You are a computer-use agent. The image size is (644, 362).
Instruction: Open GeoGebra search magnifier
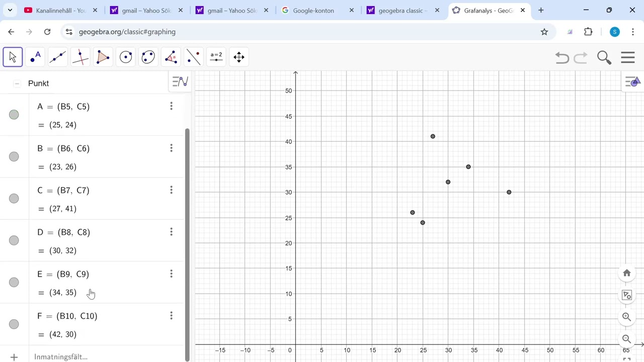604,58
